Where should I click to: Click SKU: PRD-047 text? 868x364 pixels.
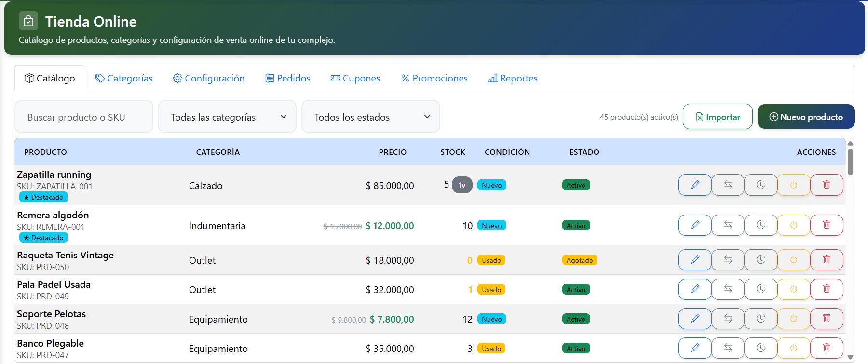tap(43, 355)
